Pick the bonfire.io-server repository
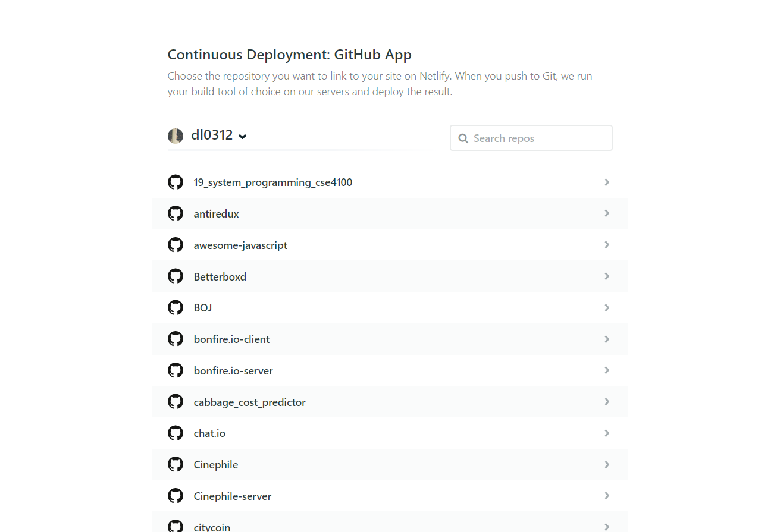 pyautogui.click(x=390, y=370)
